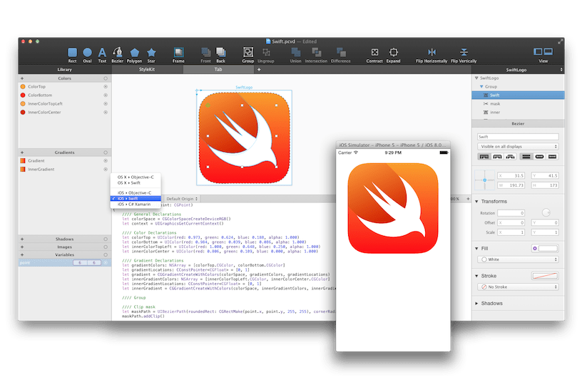Collapse the Group tree node

[x=481, y=86]
